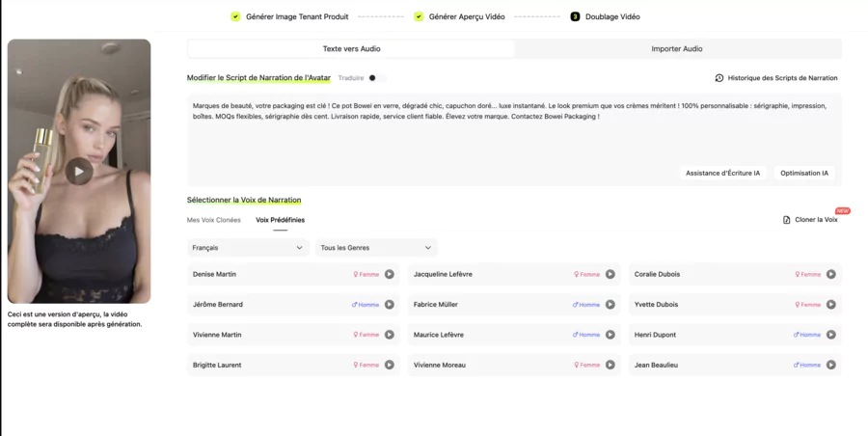Screen dimensions: 868x436
Task: Click the Homme tag on Jérôme Bernard
Action: click(366, 304)
